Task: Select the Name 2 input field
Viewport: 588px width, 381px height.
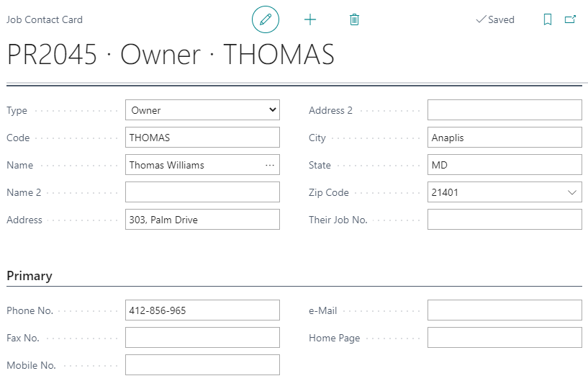Action: pyautogui.click(x=202, y=192)
